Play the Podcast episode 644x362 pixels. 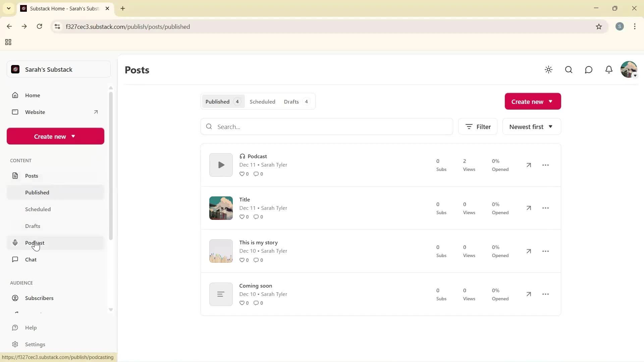221,165
